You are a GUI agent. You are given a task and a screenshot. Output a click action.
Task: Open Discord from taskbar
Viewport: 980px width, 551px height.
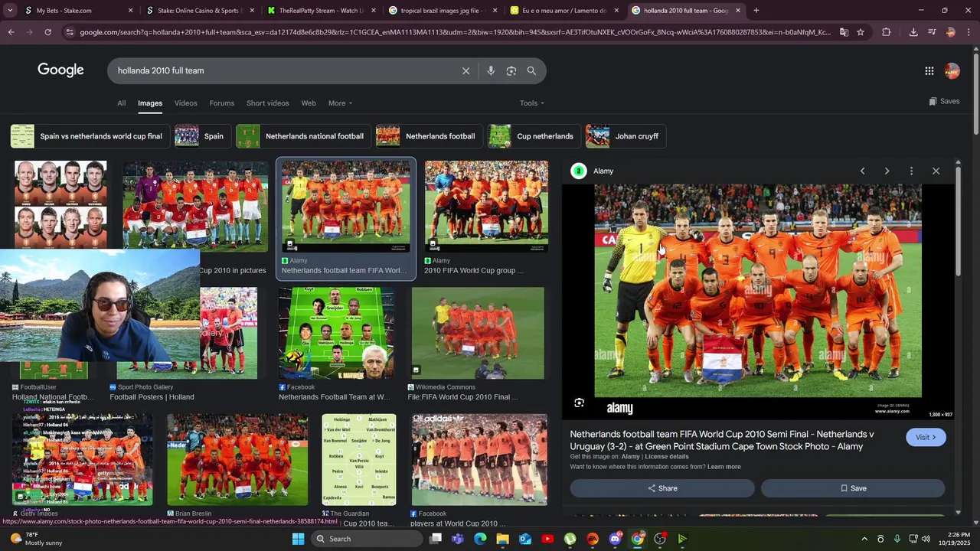[615, 539]
